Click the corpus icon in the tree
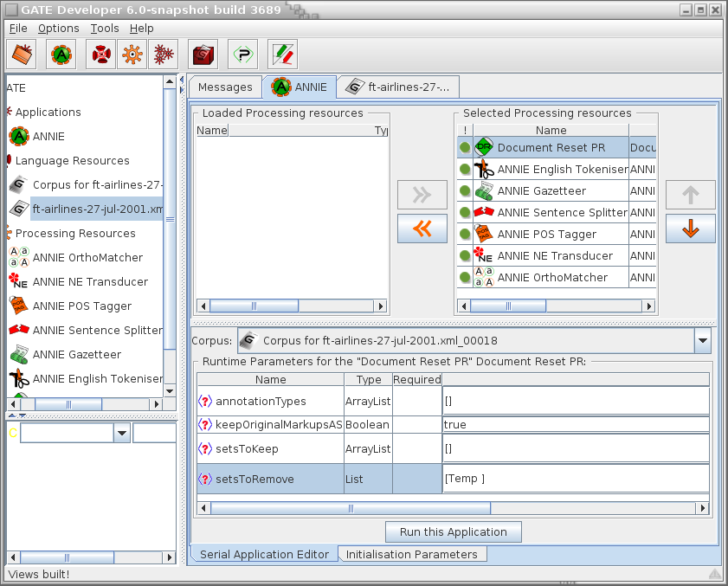The width and height of the screenshot is (728, 586). pyautogui.click(x=19, y=184)
